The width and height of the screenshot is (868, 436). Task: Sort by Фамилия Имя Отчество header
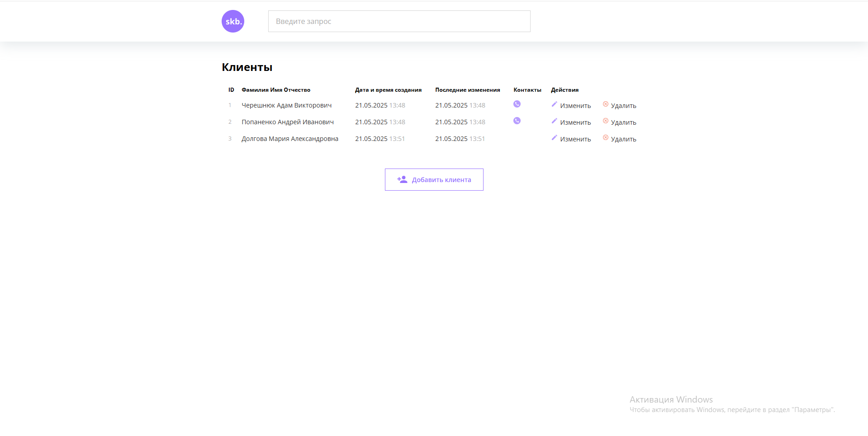tap(276, 90)
